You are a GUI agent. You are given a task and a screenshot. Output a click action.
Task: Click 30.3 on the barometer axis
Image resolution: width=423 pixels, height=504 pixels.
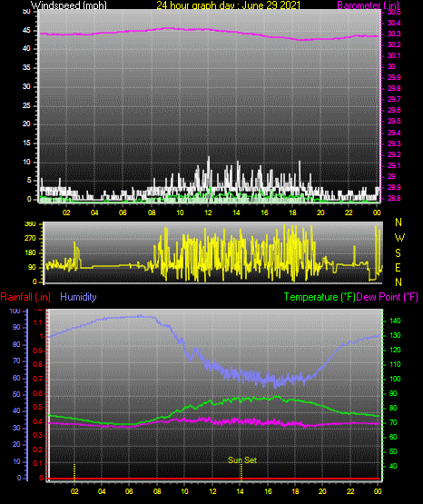click(394, 35)
